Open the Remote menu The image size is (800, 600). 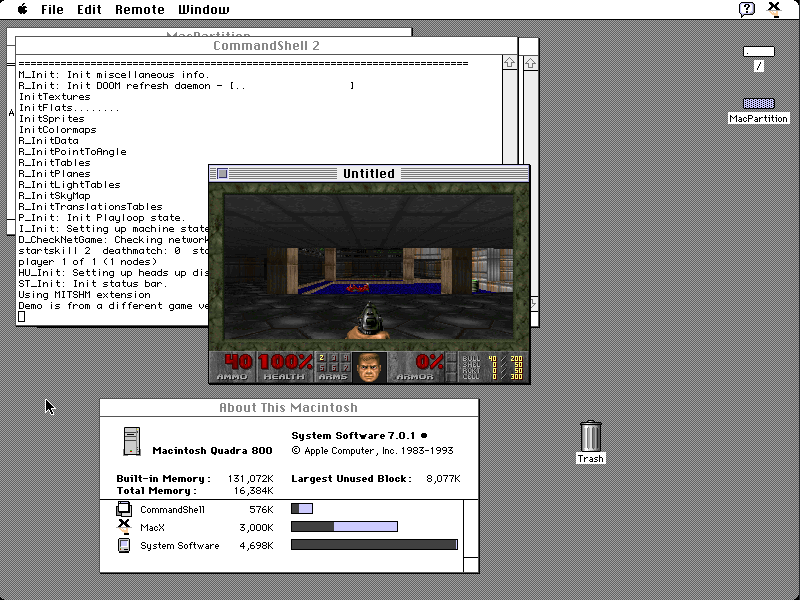click(139, 10)
